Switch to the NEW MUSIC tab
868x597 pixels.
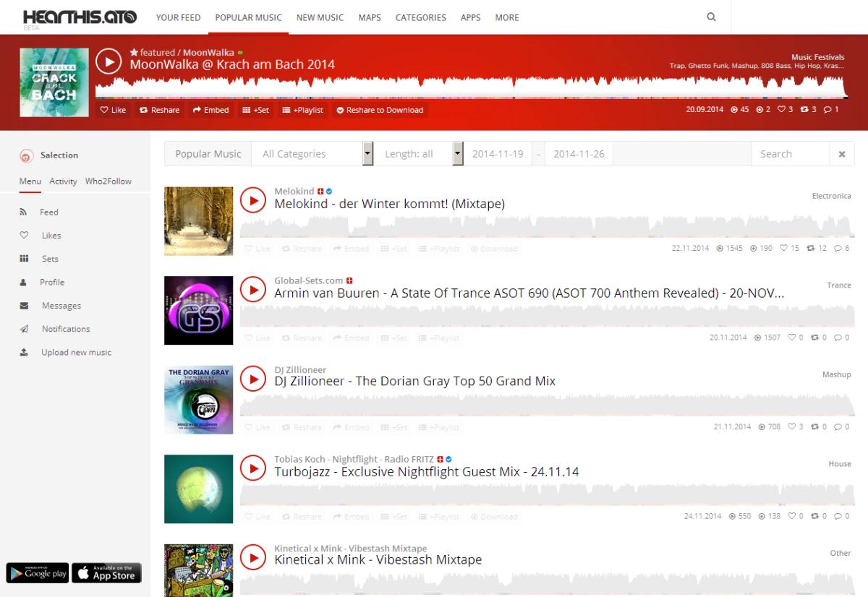(320, 17)
